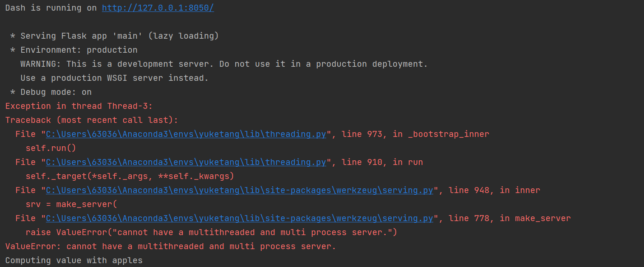The width and height of the screenshot is (644, 267).
Task: Click the 'Environment: production' line
Action: [x=73, y=50]
